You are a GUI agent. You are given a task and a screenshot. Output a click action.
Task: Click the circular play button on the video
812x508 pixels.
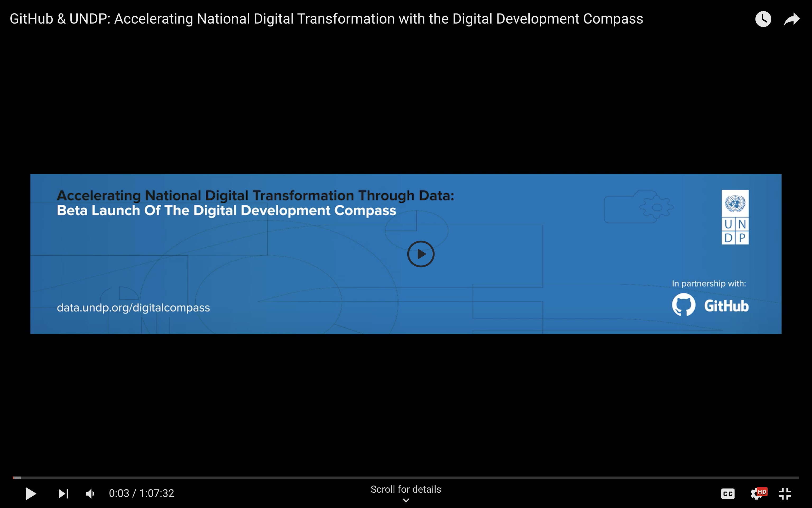click(421, 254)
